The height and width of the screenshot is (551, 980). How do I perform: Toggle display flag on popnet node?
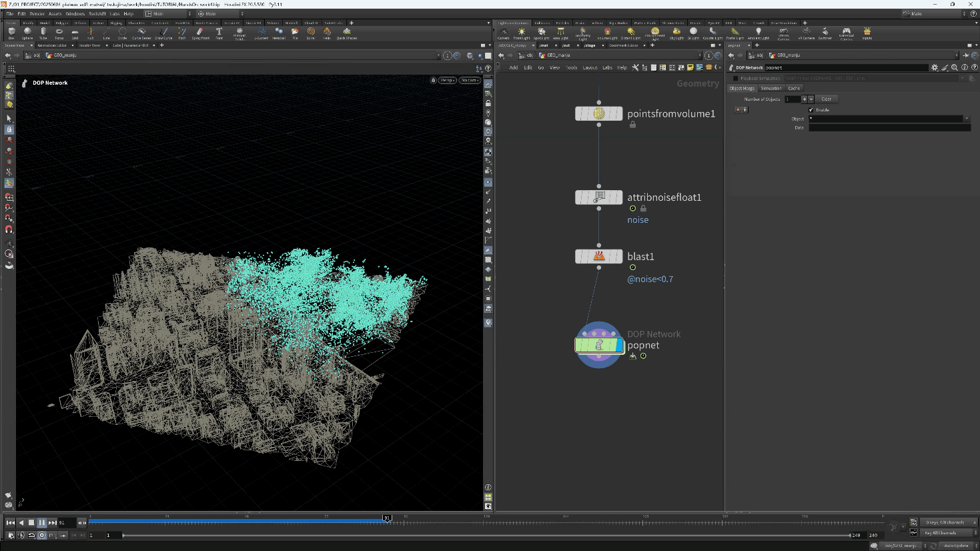pos(618,345)
